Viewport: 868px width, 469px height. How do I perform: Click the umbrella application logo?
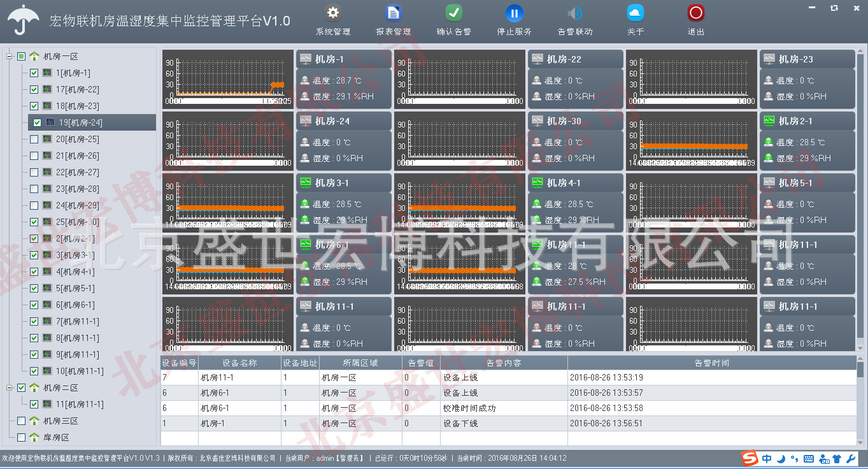click(x=24, y=21)
